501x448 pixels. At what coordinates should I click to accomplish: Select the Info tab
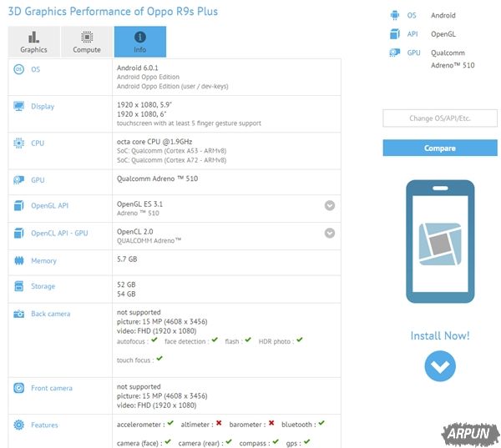coord(139,42)
